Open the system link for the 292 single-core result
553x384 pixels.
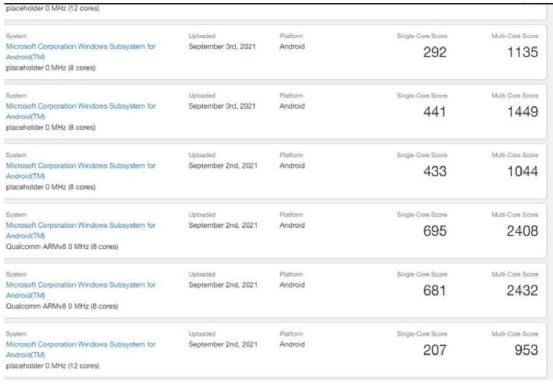coord(80,51)
